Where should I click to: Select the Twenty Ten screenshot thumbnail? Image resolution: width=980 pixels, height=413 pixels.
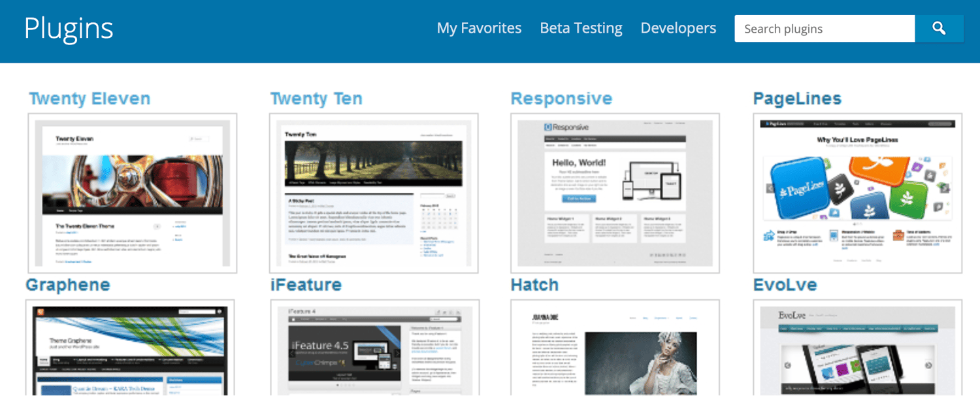point(374,193)
